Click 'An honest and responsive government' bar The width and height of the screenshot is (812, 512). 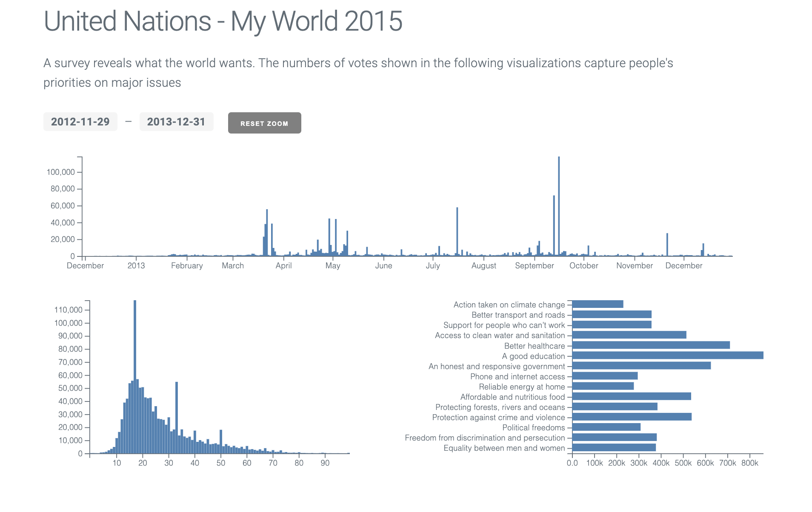click(642, 366)
